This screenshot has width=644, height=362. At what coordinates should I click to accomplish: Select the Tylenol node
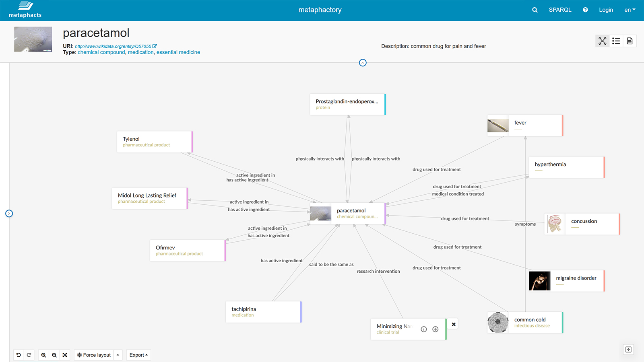[x=155, y=142]
